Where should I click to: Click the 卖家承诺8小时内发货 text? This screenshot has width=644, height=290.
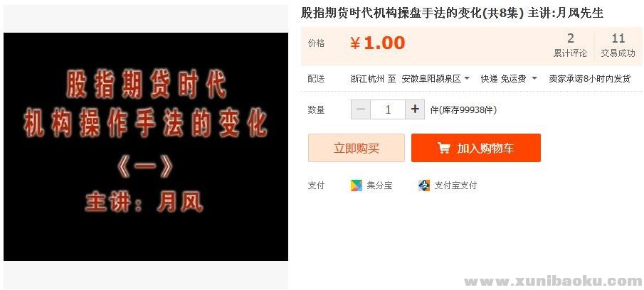click(590, 79)
